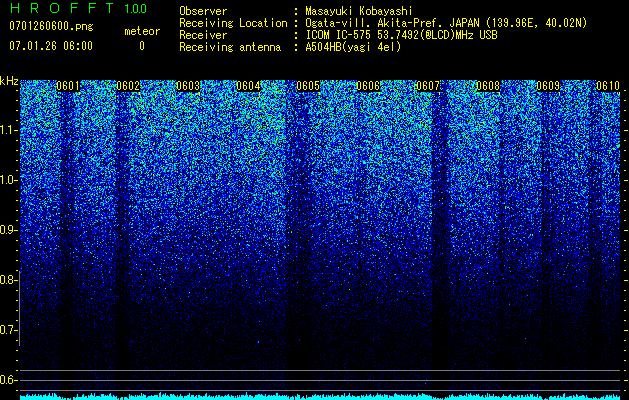The height and width of the screenshot is (400, 629).
Task: Click the Receiving Location label
Action: point(233,23)
